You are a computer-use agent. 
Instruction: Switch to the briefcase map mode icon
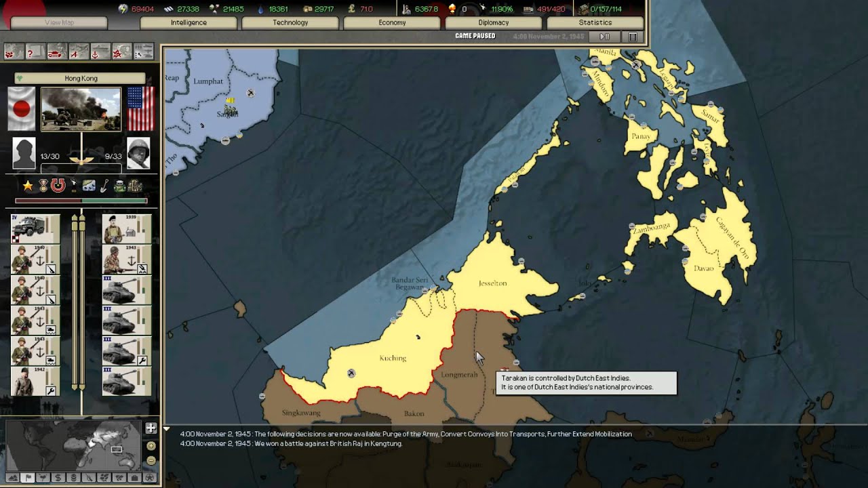(135, 478)
